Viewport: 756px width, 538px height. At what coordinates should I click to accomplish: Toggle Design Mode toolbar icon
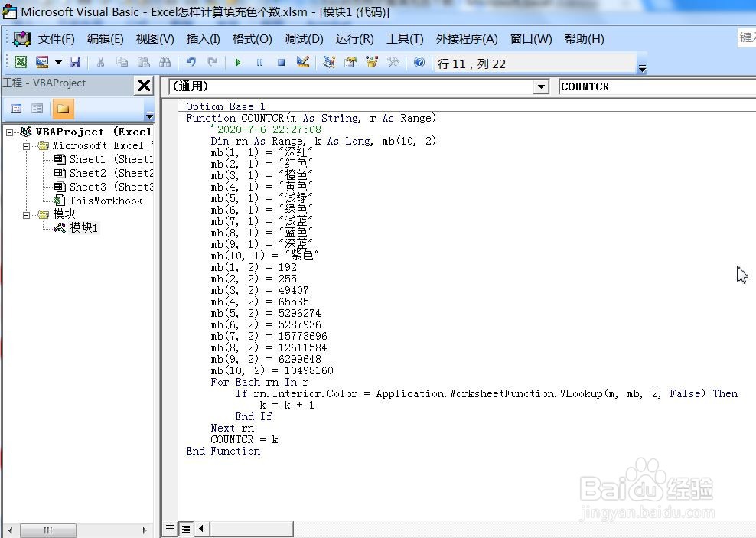(303, 62)
